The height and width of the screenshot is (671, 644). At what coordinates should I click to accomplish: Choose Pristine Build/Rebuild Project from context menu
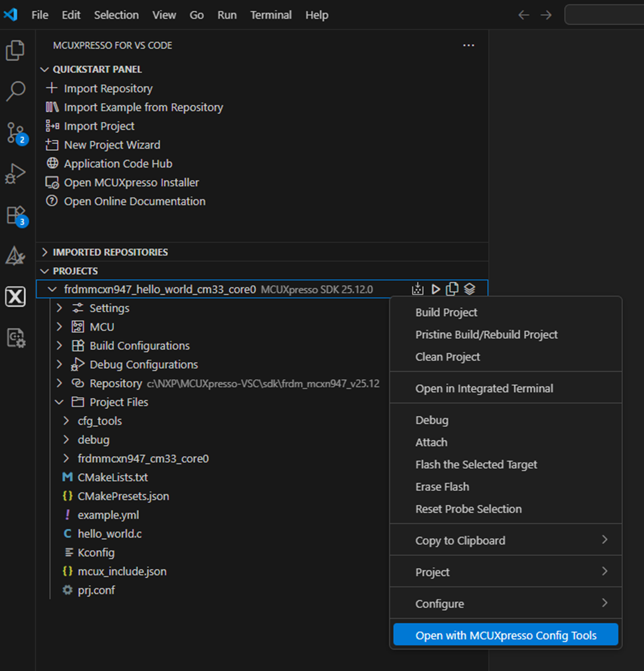click(x=486, y=335)
